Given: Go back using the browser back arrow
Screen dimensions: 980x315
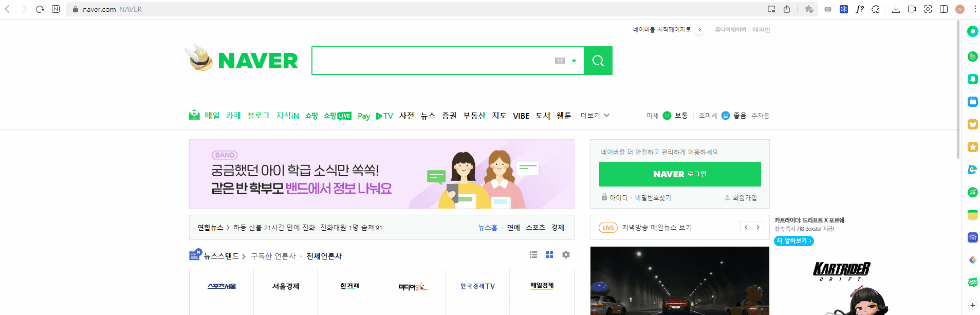Looking at the screenshot, I should tap(8, 9).
